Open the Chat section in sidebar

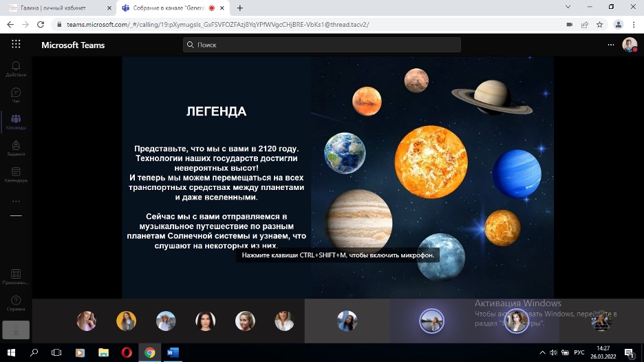16,95
